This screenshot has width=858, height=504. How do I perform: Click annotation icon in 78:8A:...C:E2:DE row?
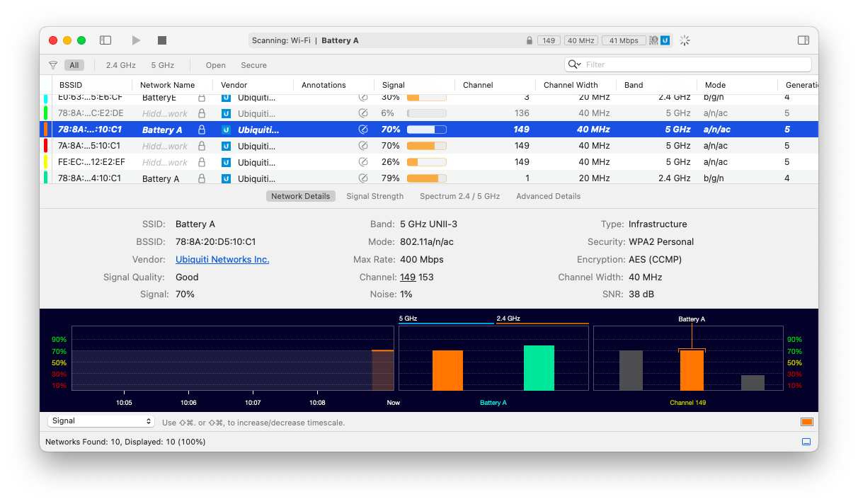363,113
